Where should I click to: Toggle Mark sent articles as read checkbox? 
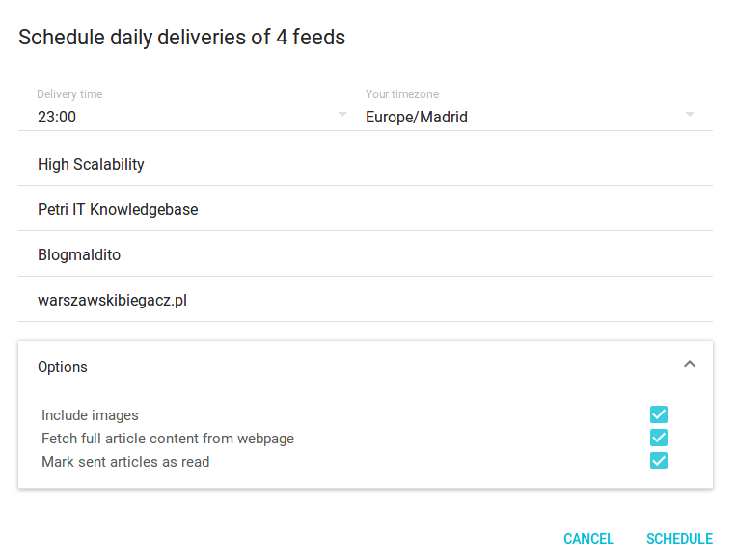pyautogui.click(x=659, y=461)
